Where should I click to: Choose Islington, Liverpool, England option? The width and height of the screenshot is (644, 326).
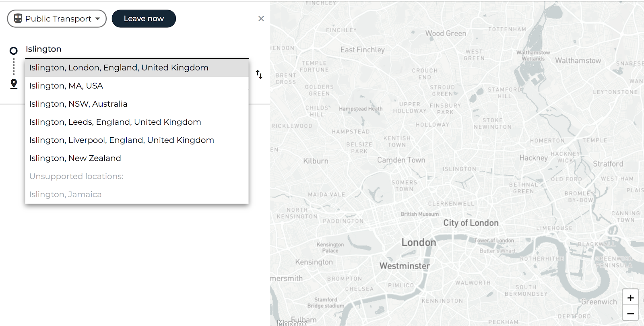coord(122,140)
